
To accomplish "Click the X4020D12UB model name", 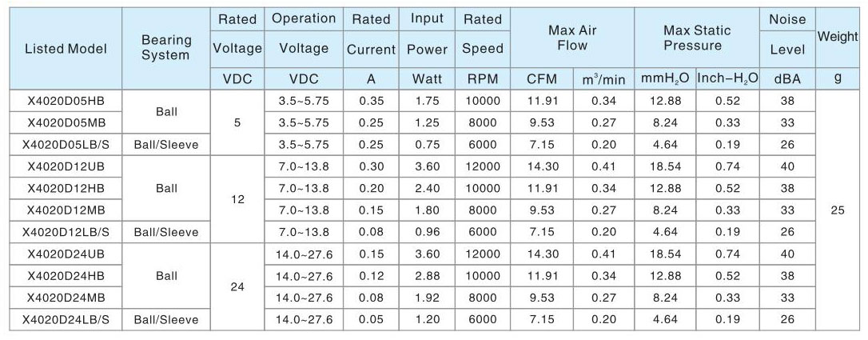I will click(x=66, y=166).
